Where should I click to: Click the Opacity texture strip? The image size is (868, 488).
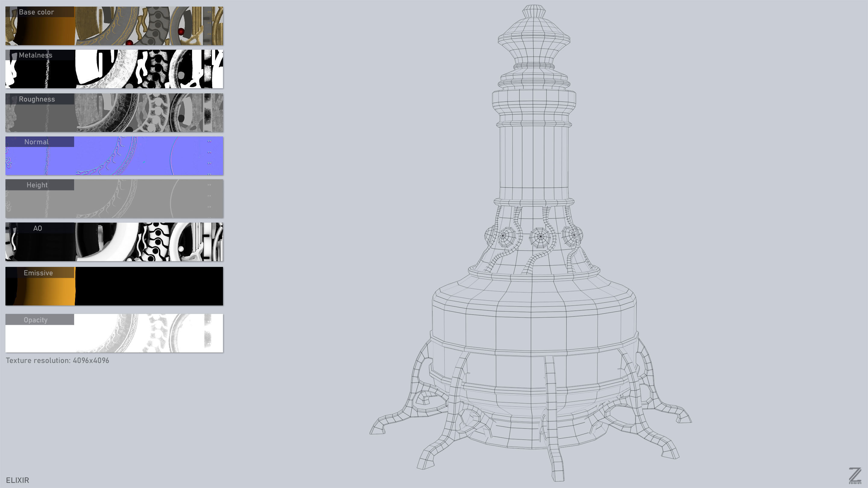114,333
